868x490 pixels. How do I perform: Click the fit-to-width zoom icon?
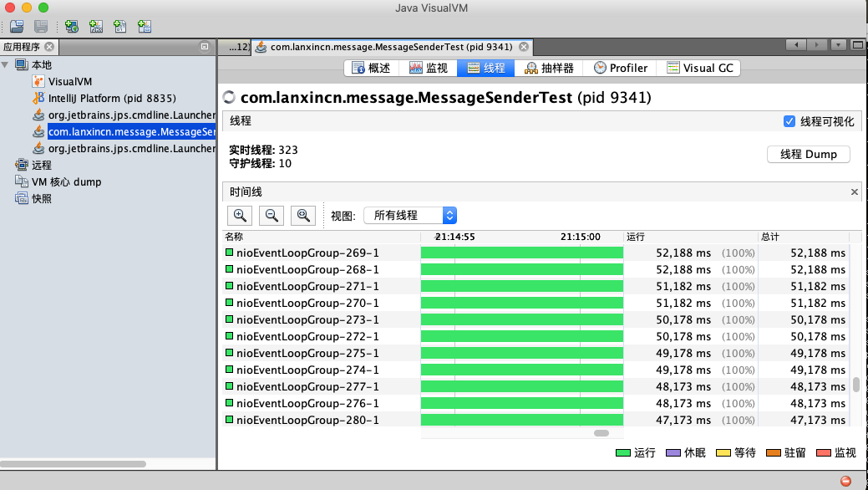pyautogui.click(x=302, y=216)
